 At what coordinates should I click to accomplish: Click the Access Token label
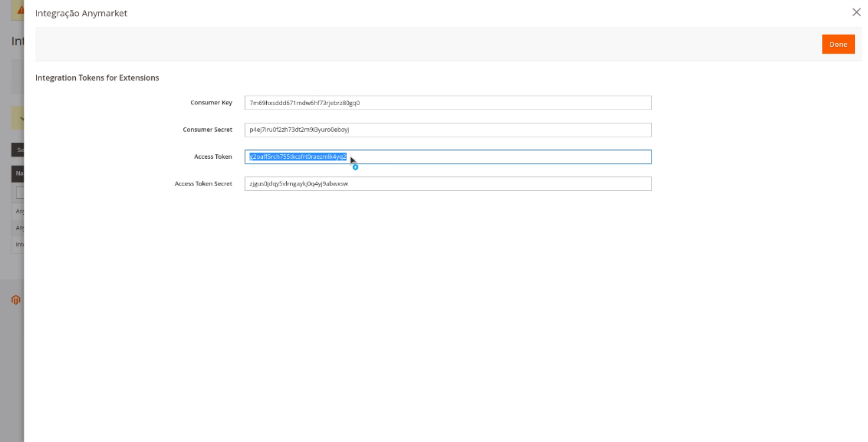point(212,157)
